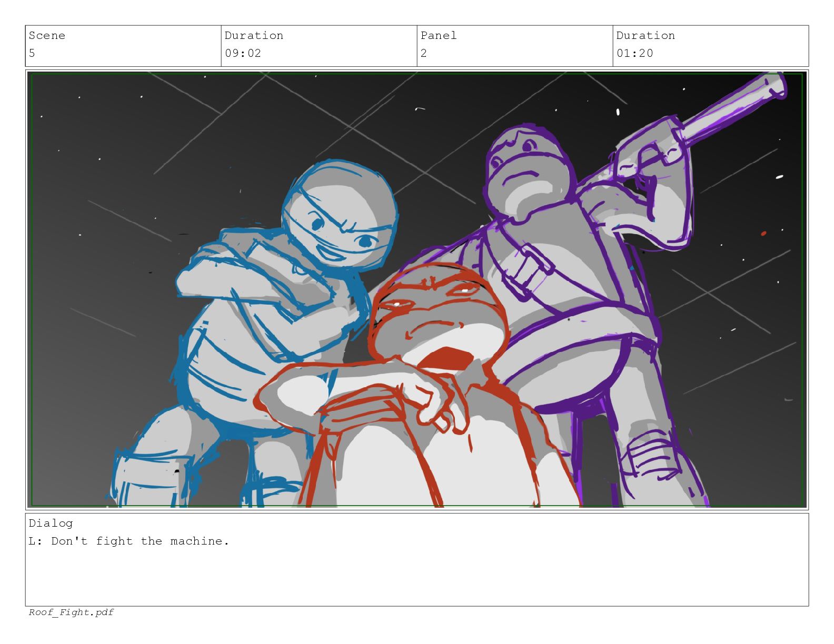Click the storyboard panel artwork thumbnail
The width and height of the screenshot is (834, 644).
pos(417,289)
